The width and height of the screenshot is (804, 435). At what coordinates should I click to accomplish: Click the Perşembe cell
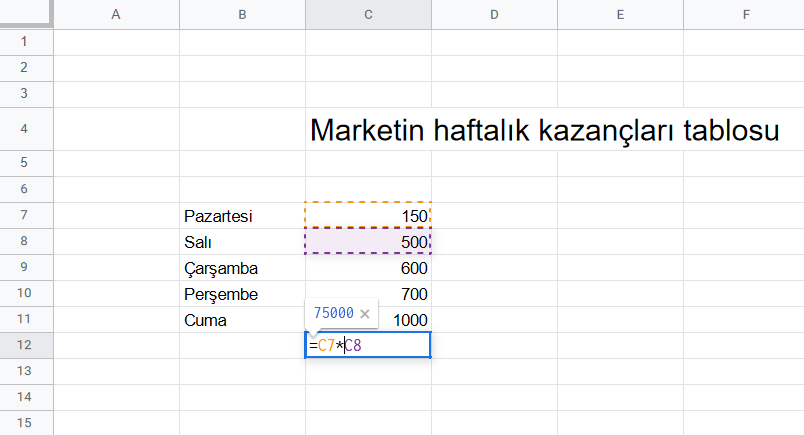coord(243,293)
